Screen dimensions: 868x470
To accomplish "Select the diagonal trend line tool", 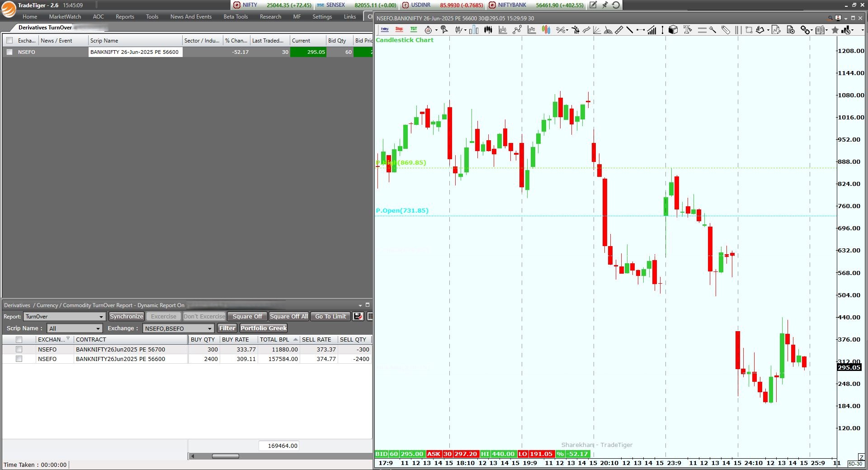I will pyautogui.click(x=629, y=30).
